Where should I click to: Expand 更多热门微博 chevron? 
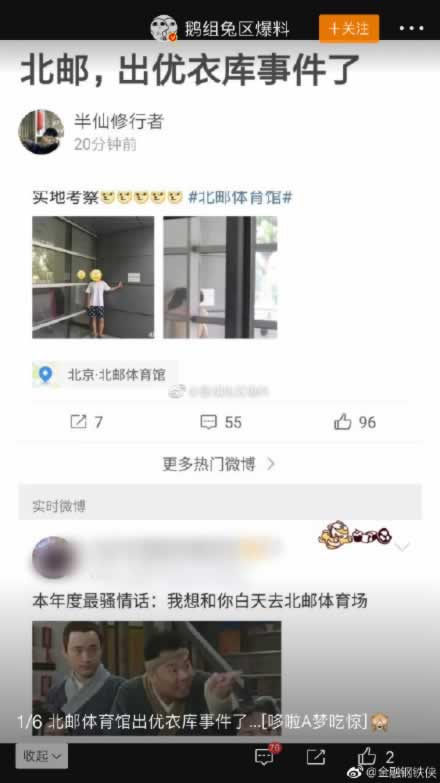[x=271, y=464]
